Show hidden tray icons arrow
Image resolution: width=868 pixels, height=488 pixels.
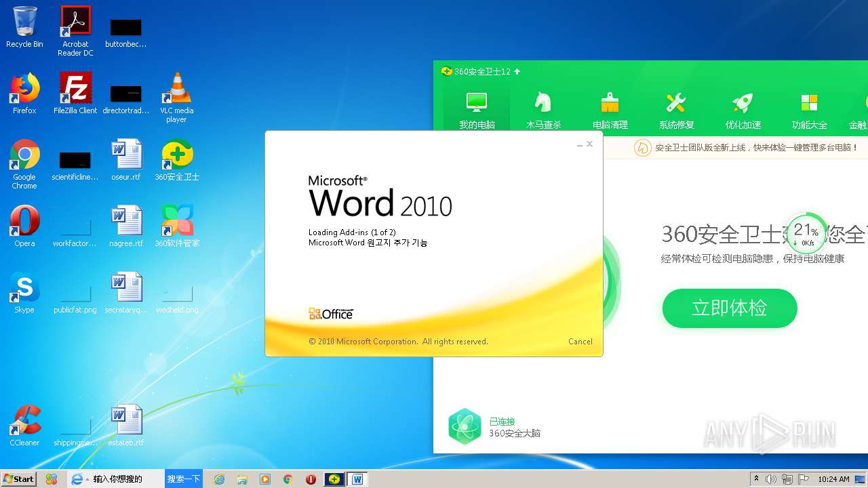pos(756,479)
